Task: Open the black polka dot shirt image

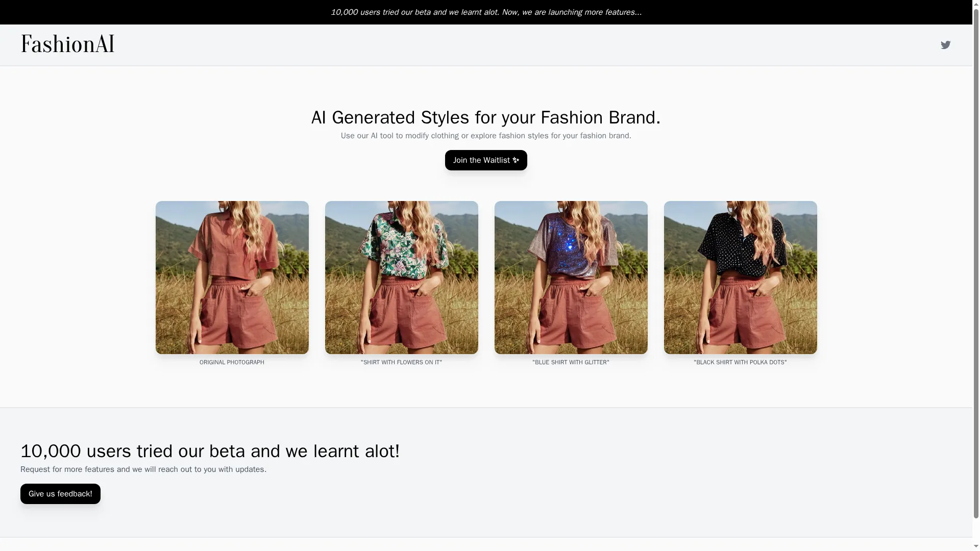Action: point(740,278)
